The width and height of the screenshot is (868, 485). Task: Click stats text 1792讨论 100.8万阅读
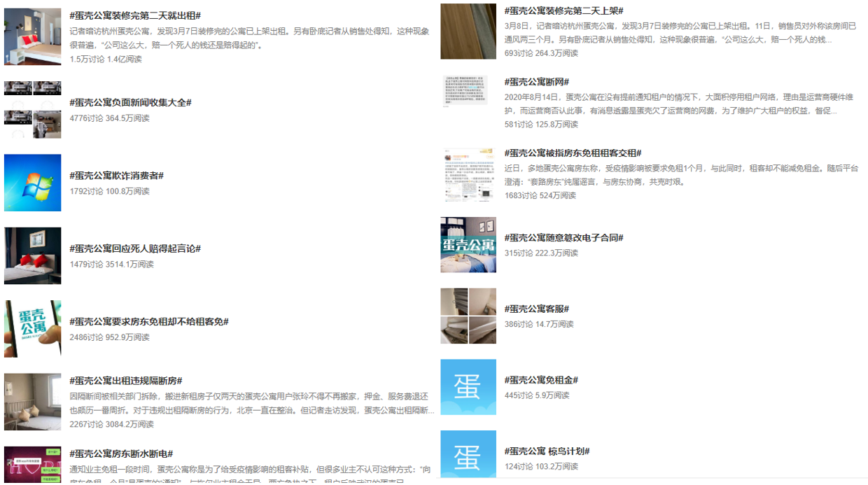point(109,191)
